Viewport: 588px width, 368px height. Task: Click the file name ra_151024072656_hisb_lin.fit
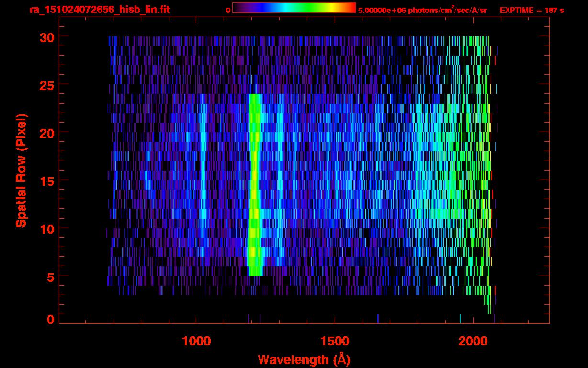99,10
